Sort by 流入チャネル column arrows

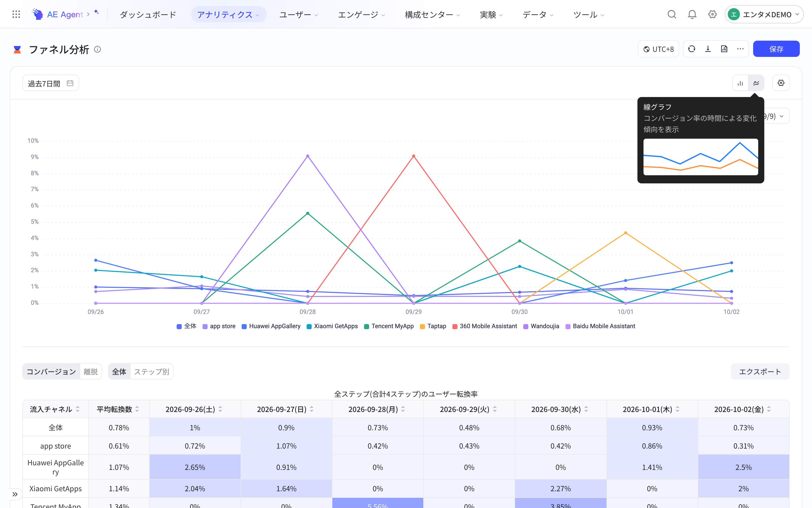pos(78,409)
